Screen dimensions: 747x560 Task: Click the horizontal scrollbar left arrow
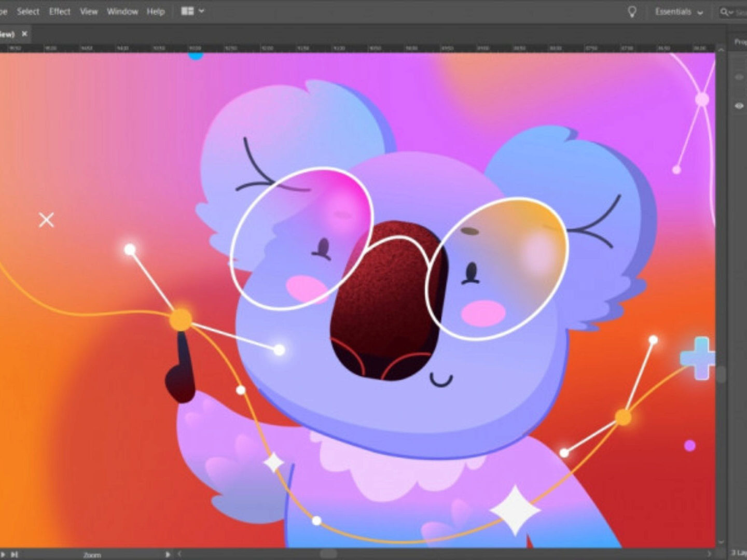pos(180,554)
